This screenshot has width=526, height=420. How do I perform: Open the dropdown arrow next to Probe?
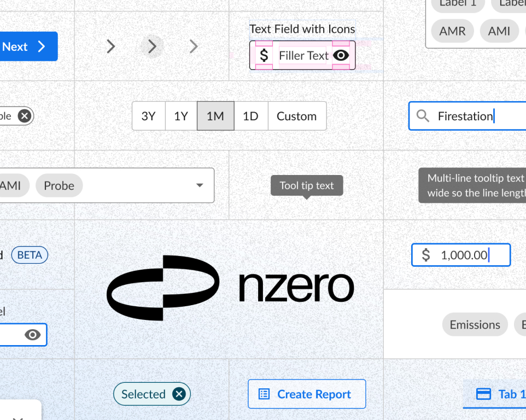[200, 185]
